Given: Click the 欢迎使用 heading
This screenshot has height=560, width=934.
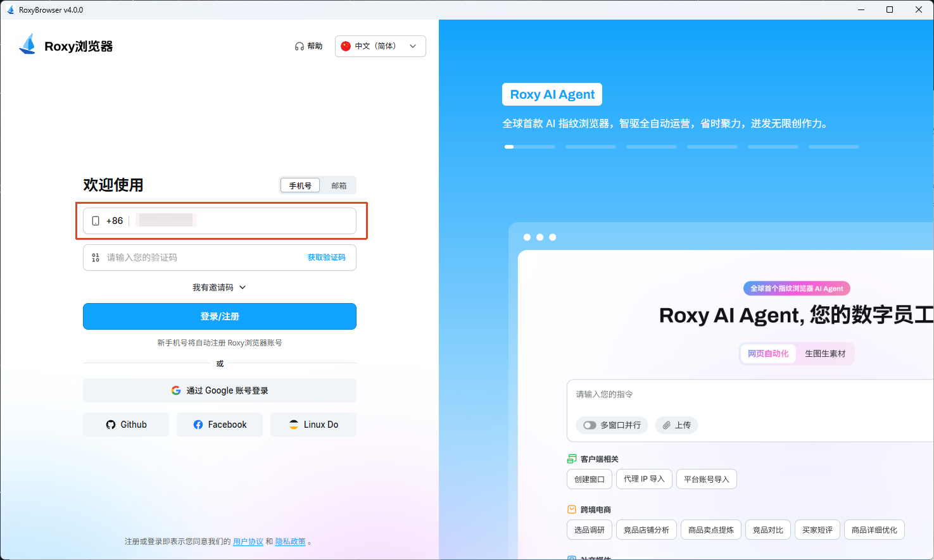Looking at the screenshot, I should pos(113,185).
